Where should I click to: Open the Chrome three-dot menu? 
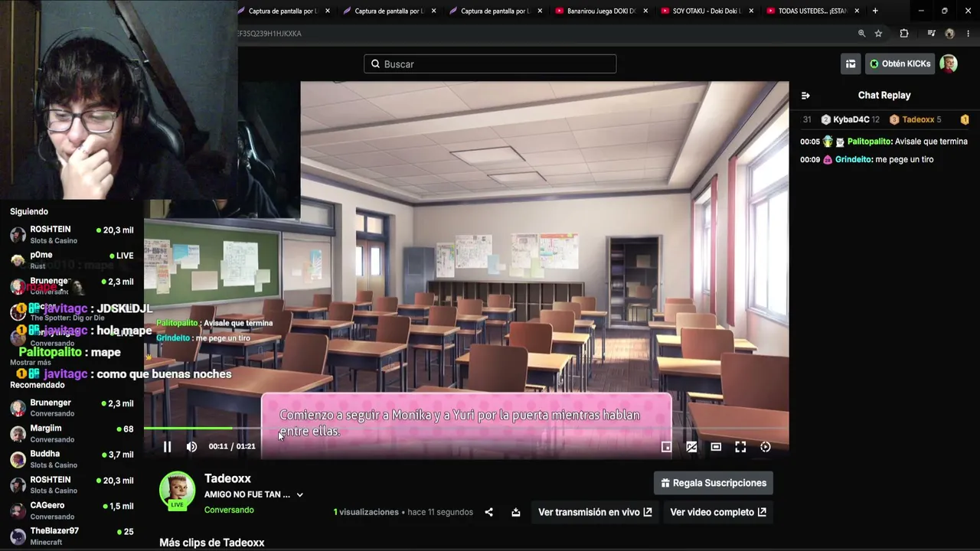click(969, 34)
